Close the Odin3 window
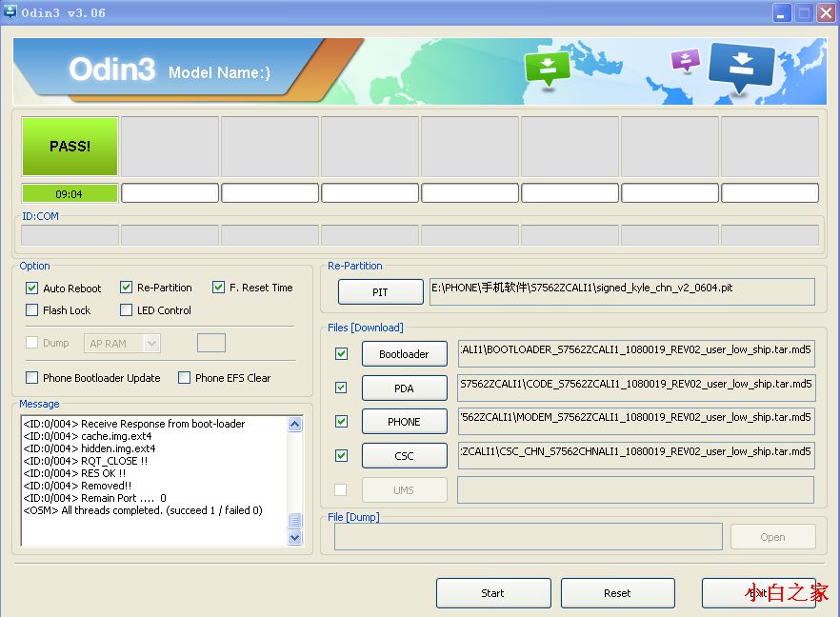The image size is (840, 617). coord(826,12)
